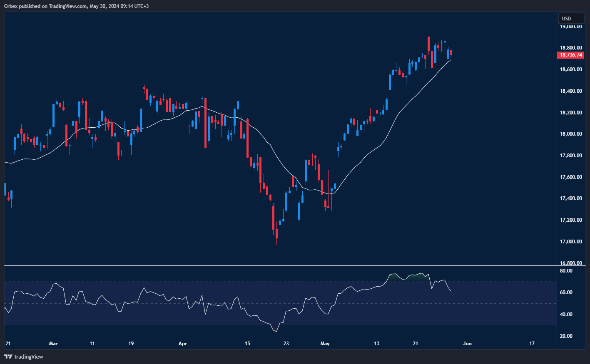Select the 20.00 RSI scale label
This screenshot has width=590, height=364.
(566, 336)
